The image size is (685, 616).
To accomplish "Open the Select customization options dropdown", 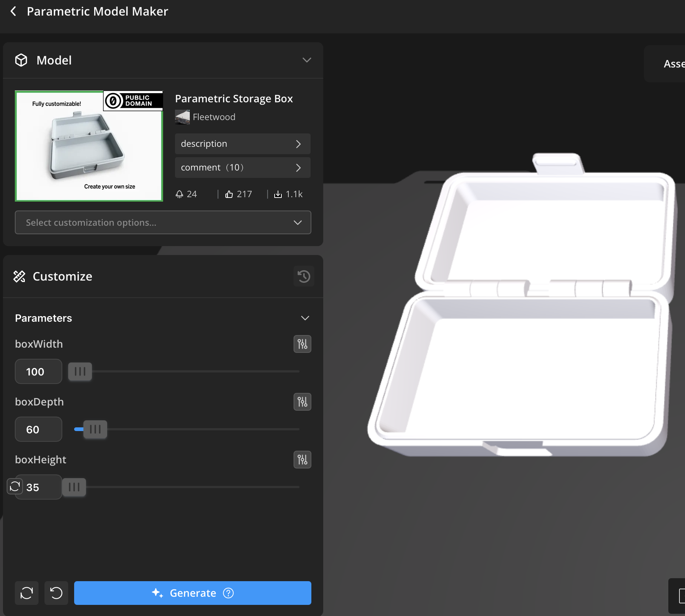I will coord(163,222).
